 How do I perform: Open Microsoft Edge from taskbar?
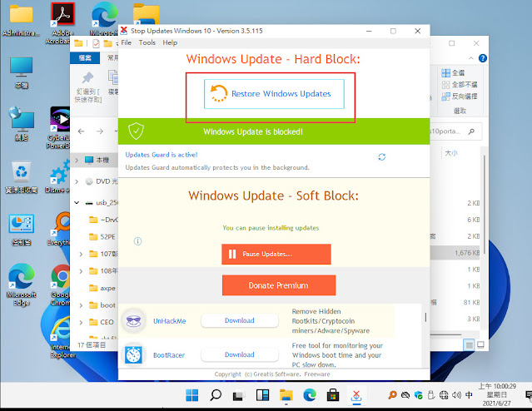coord(310,395)
